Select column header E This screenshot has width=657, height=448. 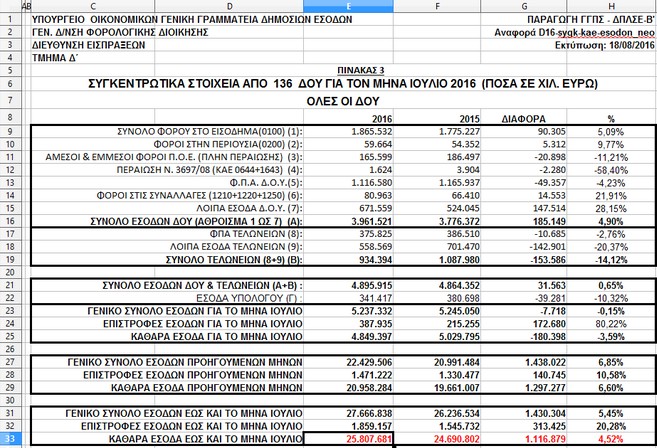pos(348,6)
